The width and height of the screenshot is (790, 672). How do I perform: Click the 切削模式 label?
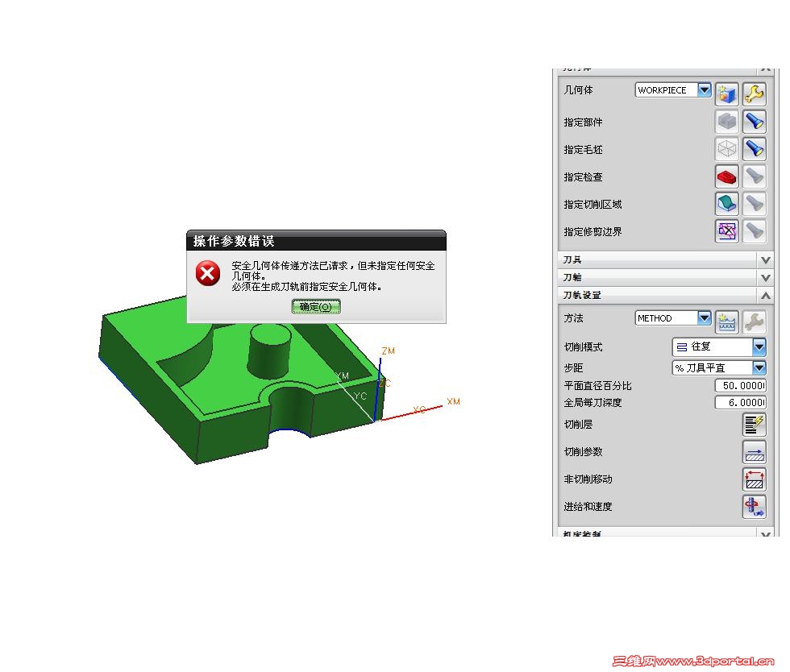583,347
